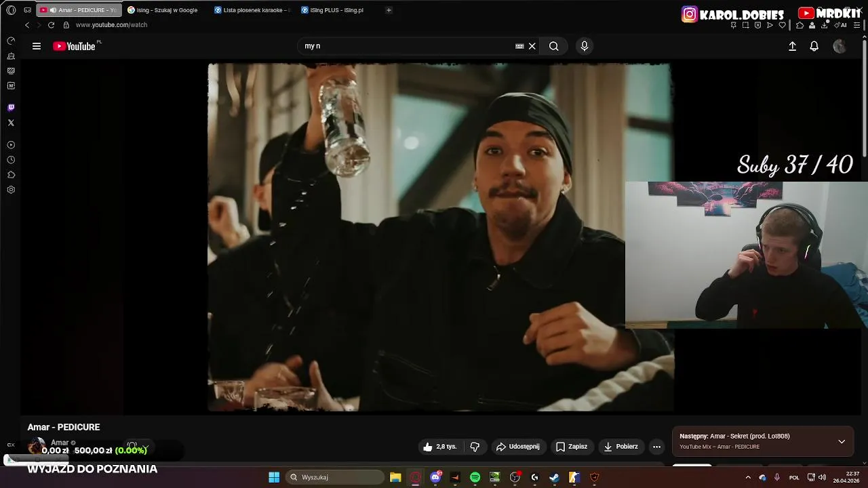
Task: Open the YouTube upload/create button
Action: [x=792, y=46]
